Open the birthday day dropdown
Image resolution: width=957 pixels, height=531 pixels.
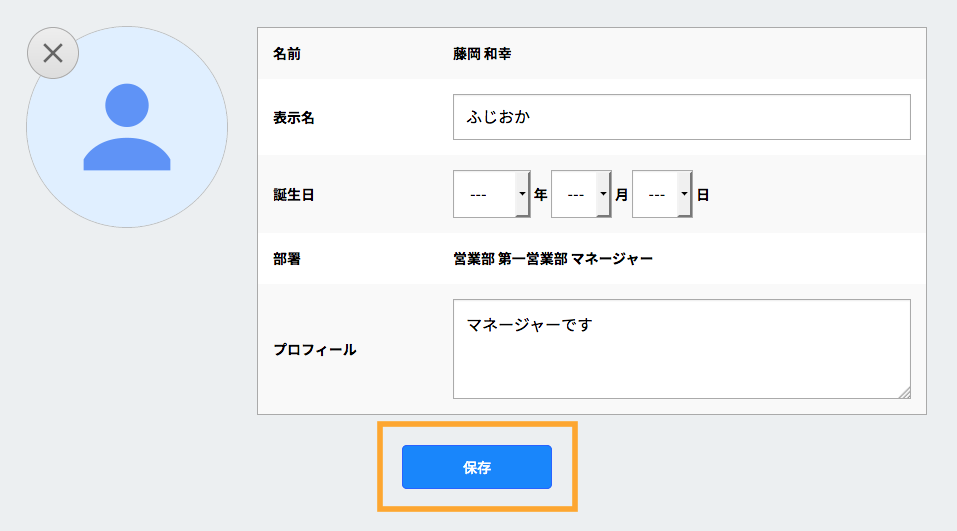coord(662,195)
